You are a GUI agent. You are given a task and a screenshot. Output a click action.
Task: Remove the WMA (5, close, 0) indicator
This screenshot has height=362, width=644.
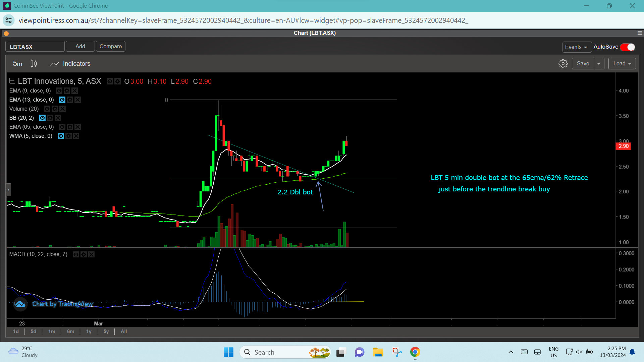tap(76, 136)
